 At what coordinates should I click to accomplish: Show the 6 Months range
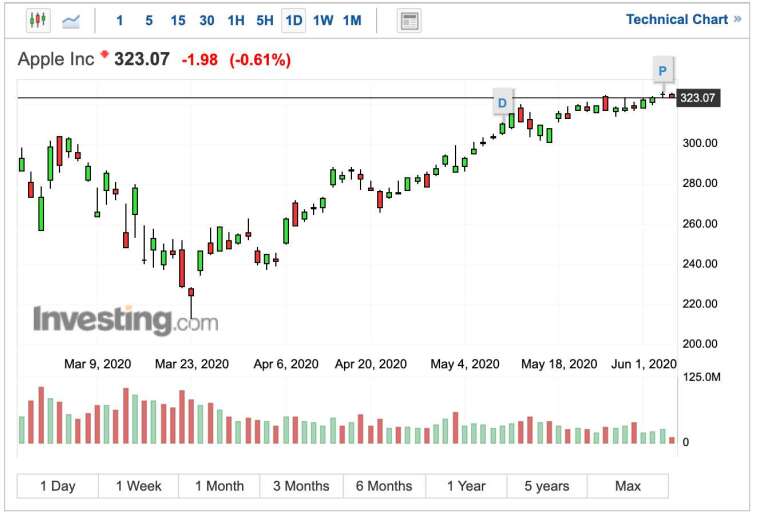(384, 486)
